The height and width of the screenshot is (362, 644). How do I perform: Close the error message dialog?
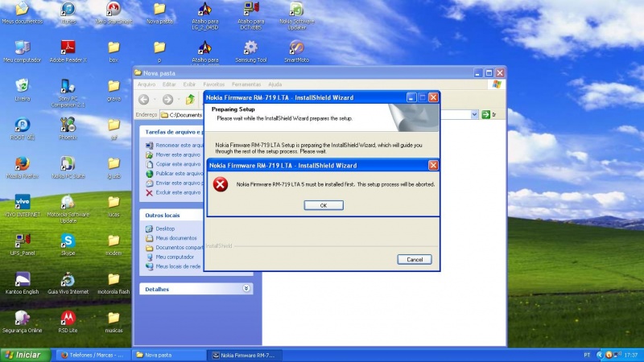433,165
